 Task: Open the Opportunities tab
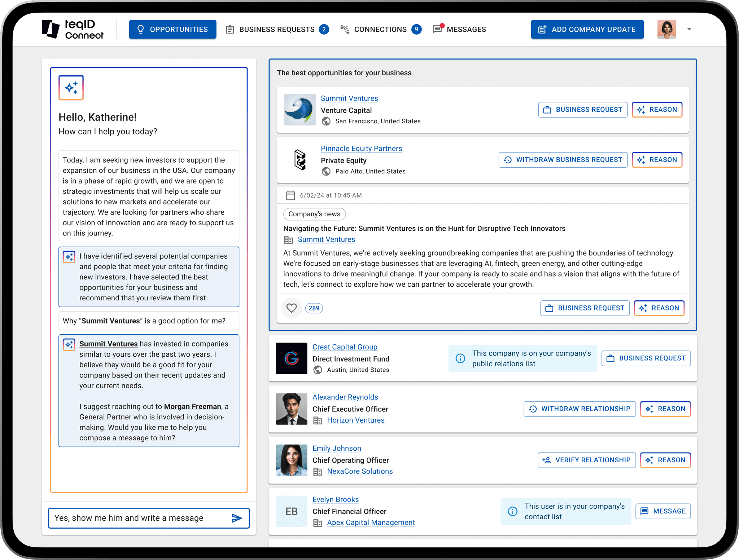pos(172,29)
